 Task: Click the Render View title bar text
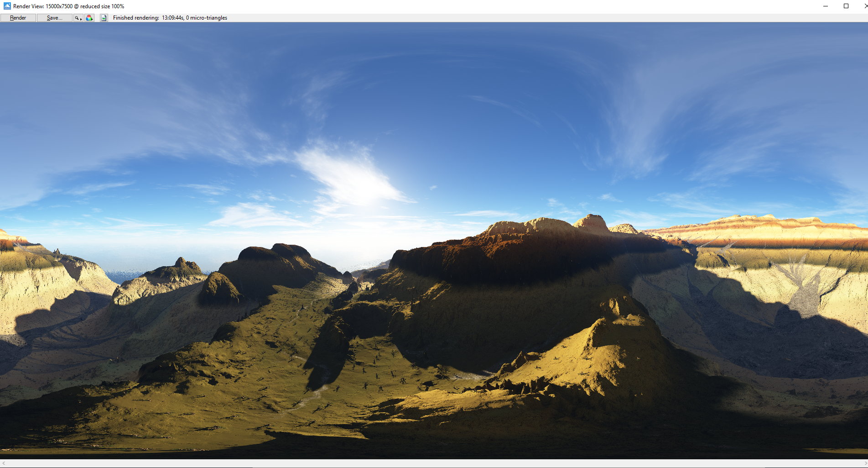click(68, 6)
